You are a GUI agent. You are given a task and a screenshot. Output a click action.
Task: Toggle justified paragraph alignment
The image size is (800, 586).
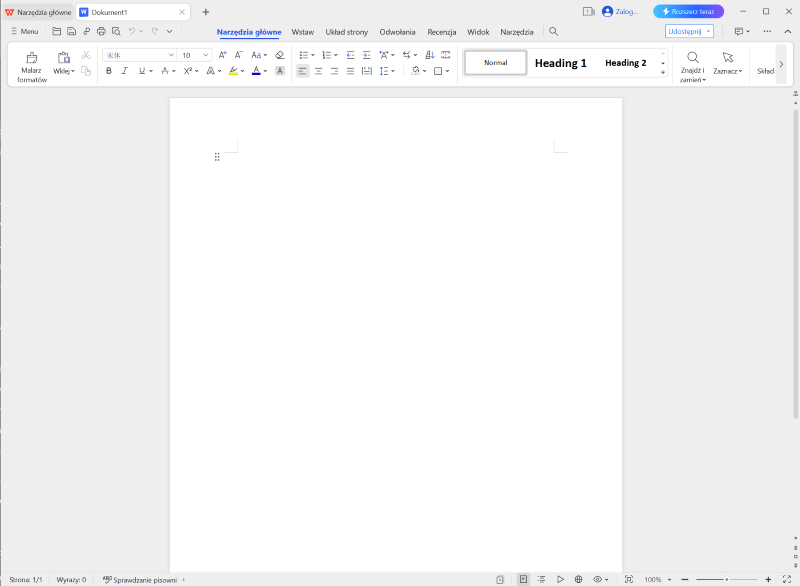(x=348, y=70)
